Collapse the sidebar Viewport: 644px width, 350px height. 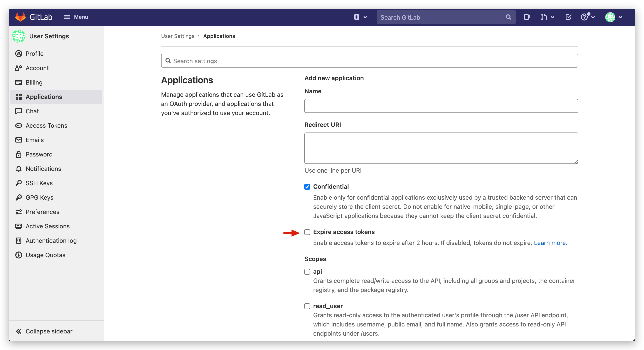[x=44, y=331]
